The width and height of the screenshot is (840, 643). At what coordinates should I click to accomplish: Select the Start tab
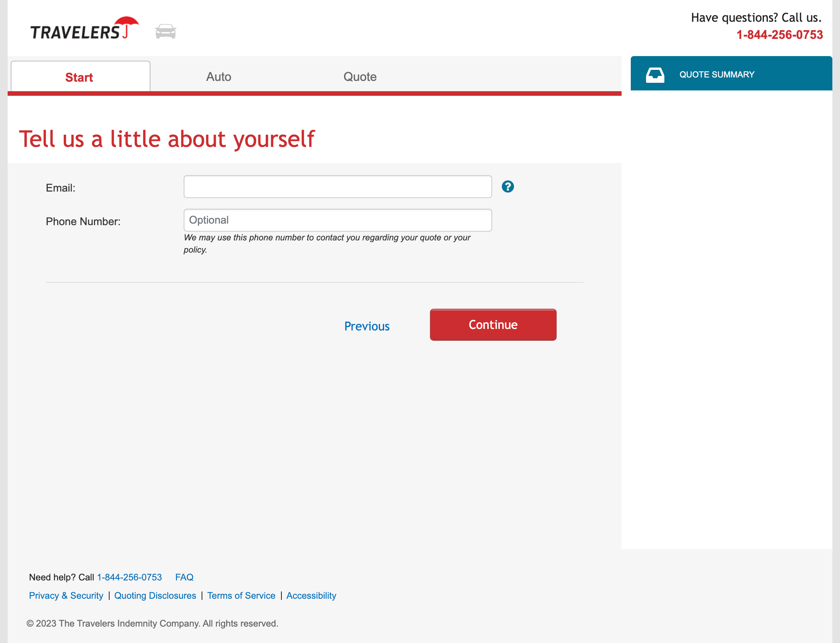click(x=79, y=76)
